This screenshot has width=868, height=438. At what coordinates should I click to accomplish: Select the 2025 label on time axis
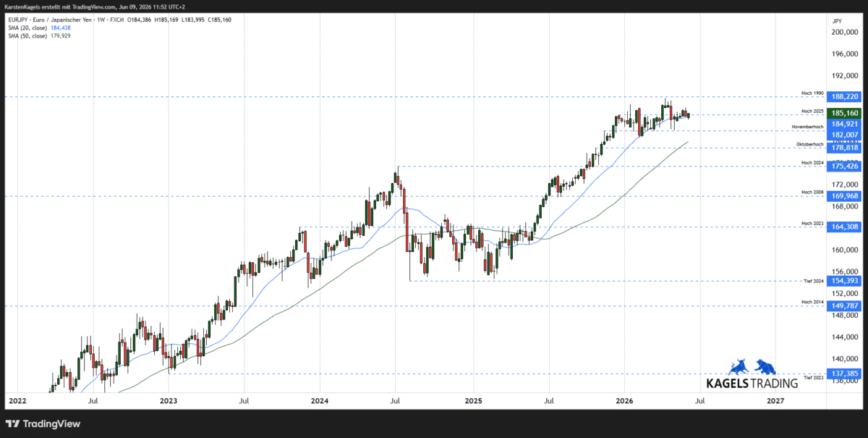coord(473,400)
